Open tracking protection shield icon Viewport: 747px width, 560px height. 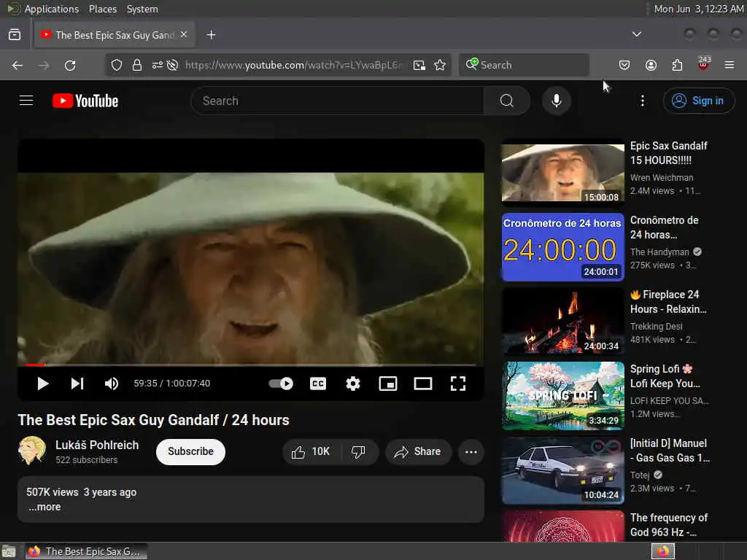(x=117, y=65)
